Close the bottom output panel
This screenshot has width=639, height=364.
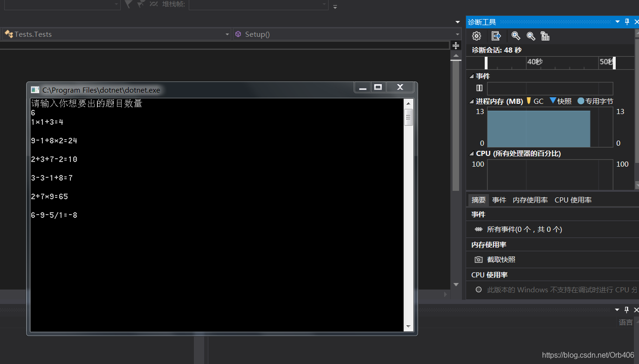(637, 310)
